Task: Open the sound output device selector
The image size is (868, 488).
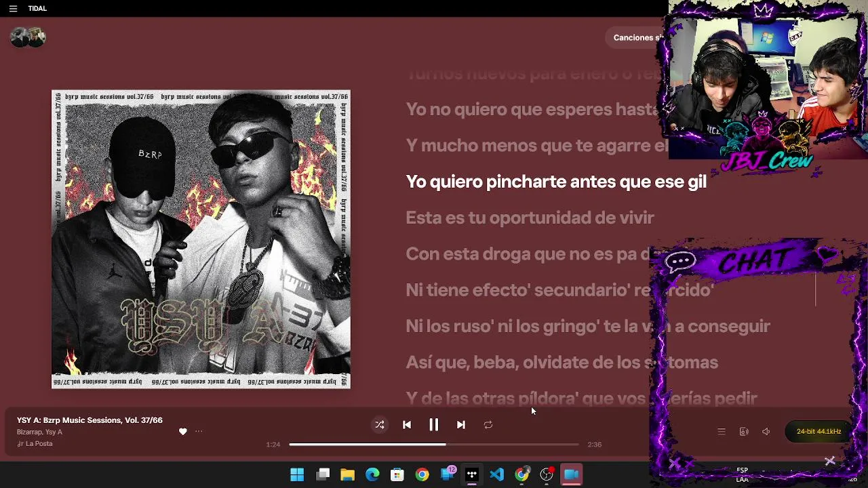Action: click(744, 432)
